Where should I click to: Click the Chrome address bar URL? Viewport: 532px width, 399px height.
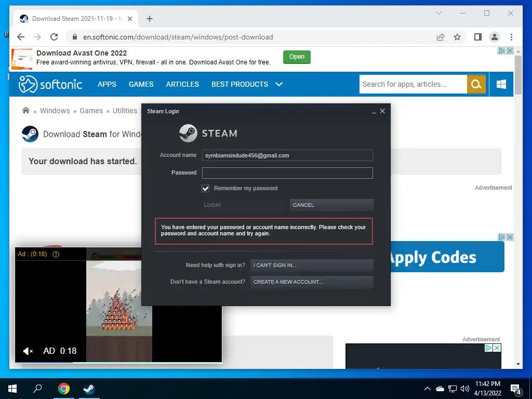tap(178, 37)
